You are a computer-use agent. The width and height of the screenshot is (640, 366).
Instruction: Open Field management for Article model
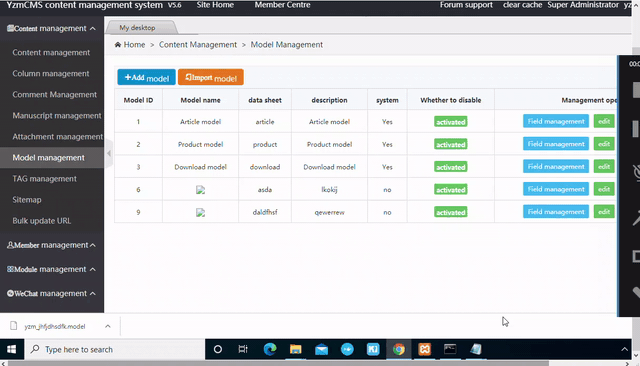coord(556,121)
